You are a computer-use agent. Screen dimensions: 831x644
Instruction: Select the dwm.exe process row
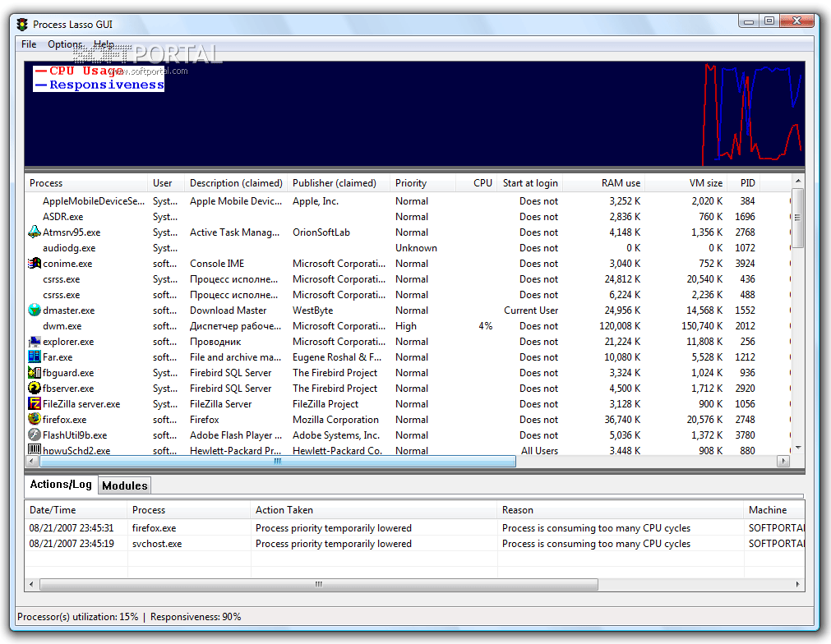click(408, 326)
